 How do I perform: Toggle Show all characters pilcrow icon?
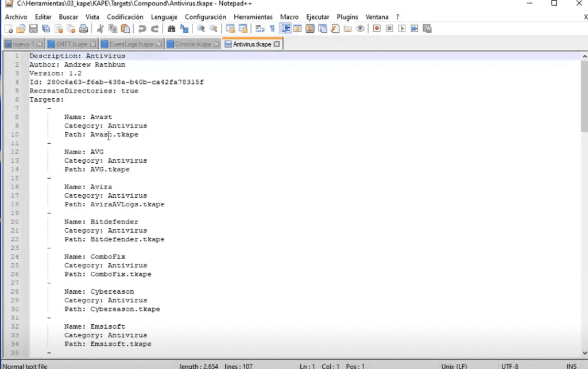tap(272, 29)
